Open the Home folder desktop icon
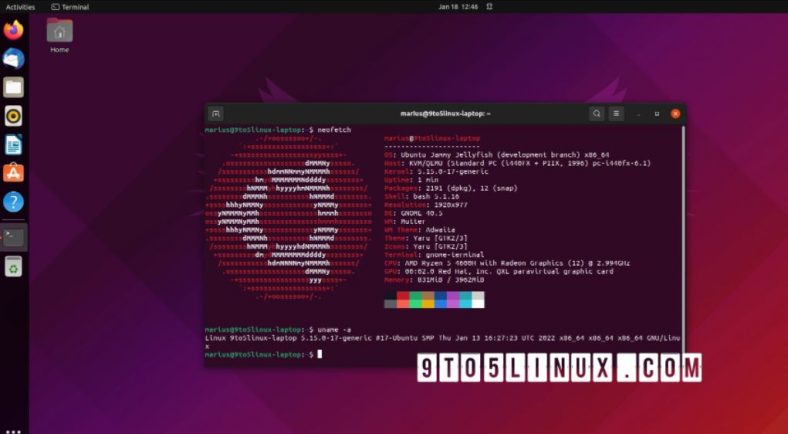The height and width of the screenshot is (434, 788). (59, 35)
